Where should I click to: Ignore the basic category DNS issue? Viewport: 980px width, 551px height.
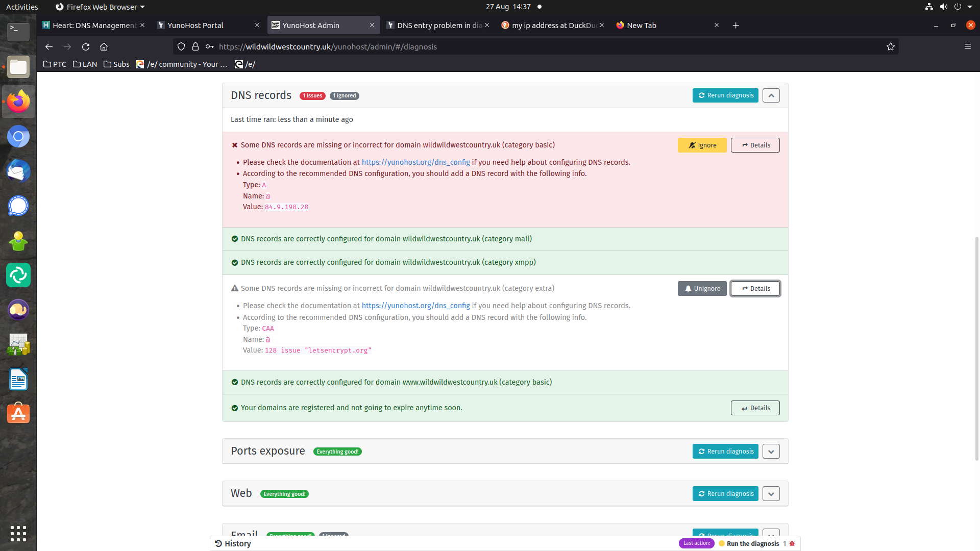click(x=702, y=145)
